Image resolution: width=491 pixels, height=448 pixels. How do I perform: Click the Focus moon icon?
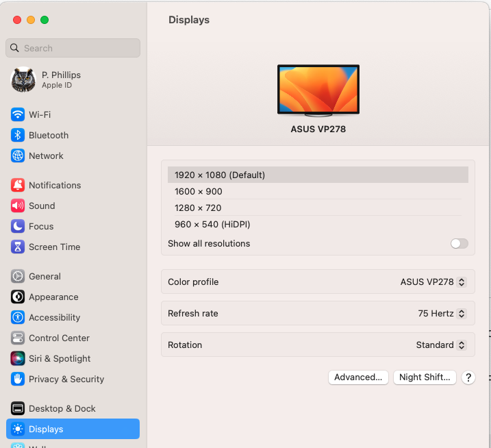pos(18,226)
